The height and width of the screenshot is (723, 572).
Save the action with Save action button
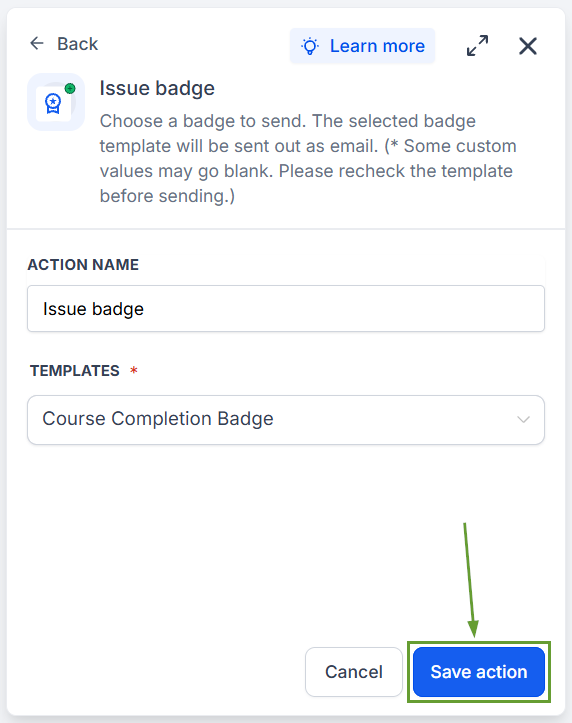tap(479, 672)
